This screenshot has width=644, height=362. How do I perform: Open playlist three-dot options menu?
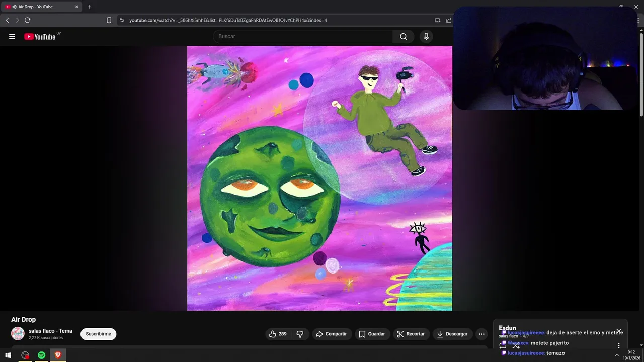coord(619,345)
